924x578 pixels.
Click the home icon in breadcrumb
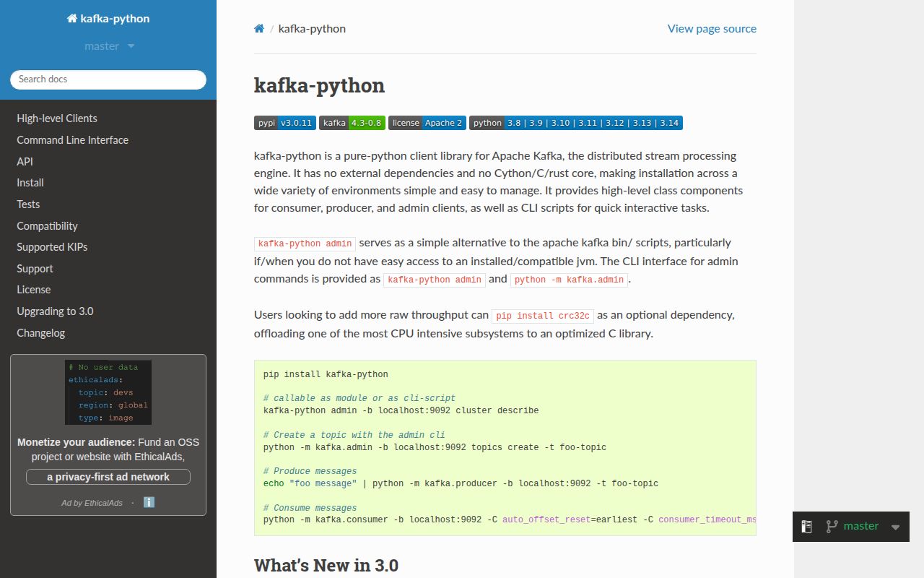tap(259, 29)
